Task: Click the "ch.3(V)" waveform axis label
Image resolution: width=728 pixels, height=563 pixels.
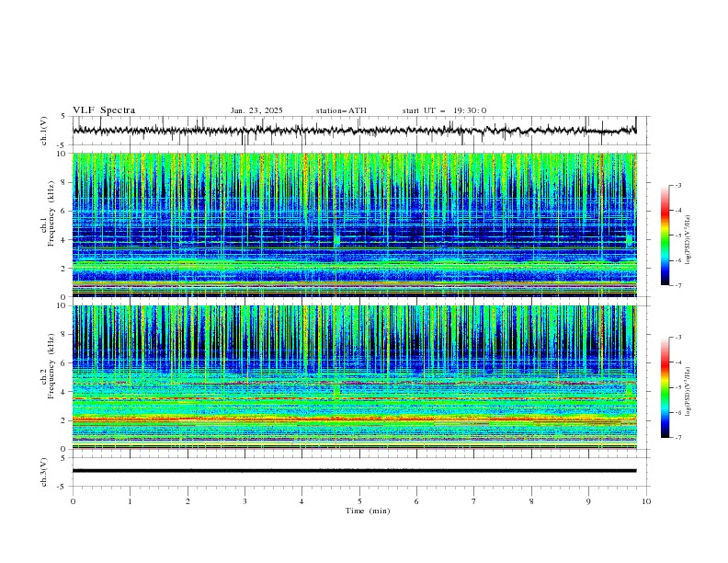Action: click(44, 472)
